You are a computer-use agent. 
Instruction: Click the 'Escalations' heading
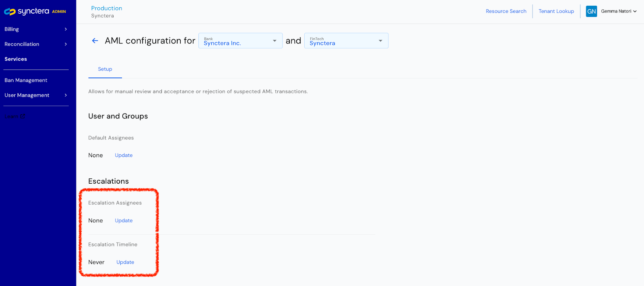(109, 181)
